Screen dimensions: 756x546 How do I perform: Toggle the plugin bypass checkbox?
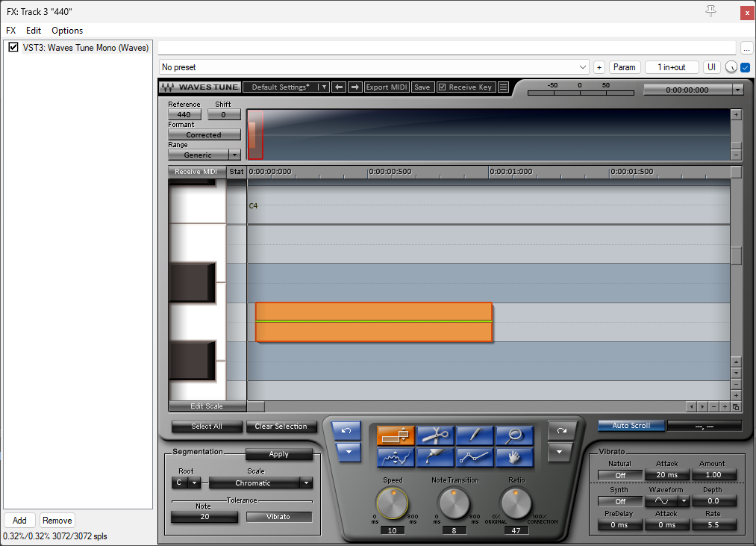[746, 67]
